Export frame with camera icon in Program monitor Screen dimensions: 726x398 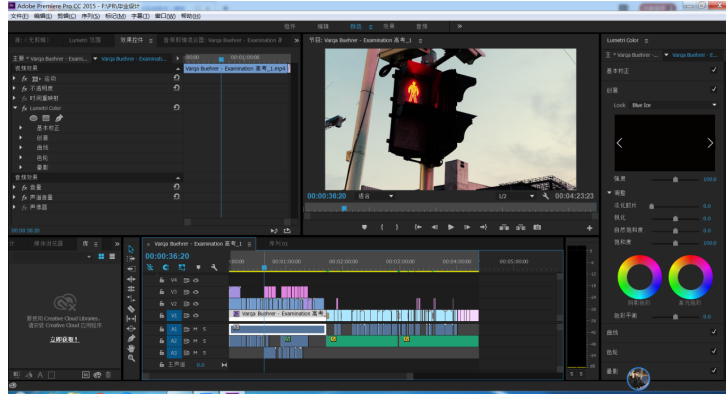coord(537,227)
